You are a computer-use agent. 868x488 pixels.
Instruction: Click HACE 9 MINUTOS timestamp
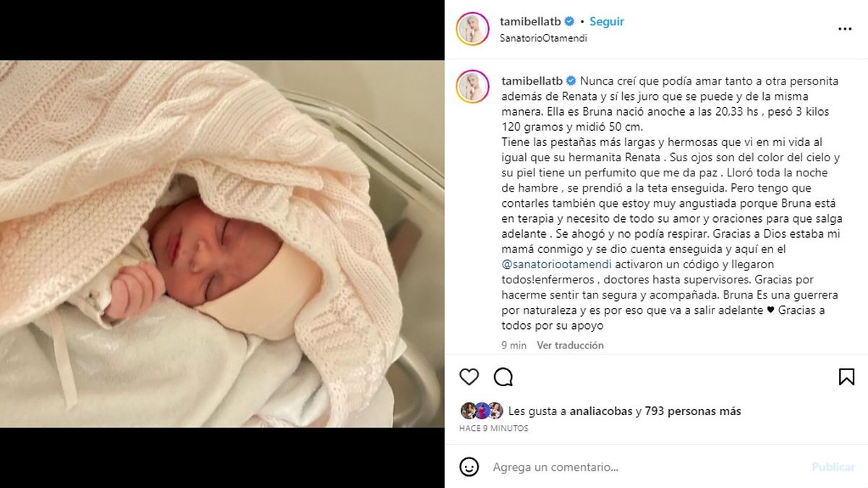494,429
